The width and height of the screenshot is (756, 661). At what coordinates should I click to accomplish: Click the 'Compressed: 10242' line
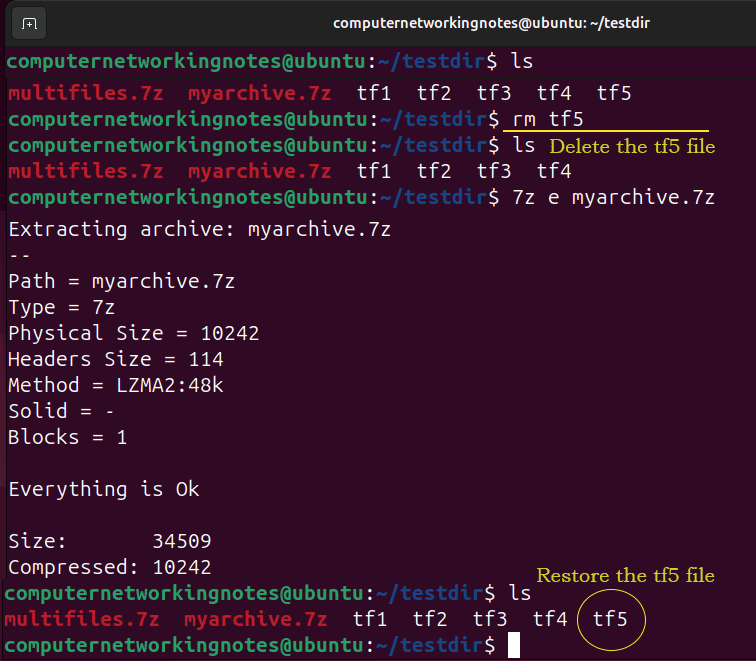(x=110, y=567)
